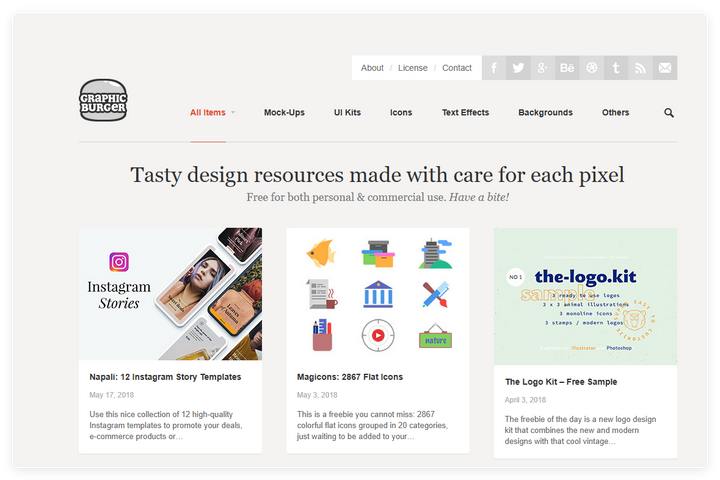This screenshot has height=480, width=720.
Task: Open the Google Plus social icon
Action: (543, 68)
